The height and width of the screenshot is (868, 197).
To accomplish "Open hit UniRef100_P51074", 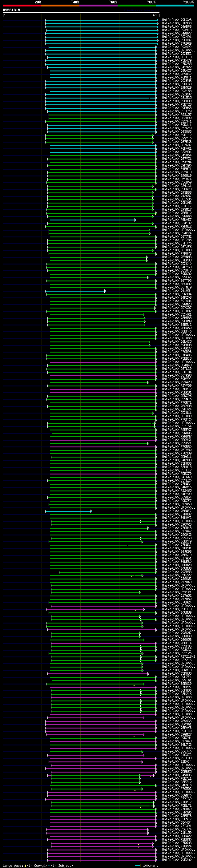I will click(177, 179).
